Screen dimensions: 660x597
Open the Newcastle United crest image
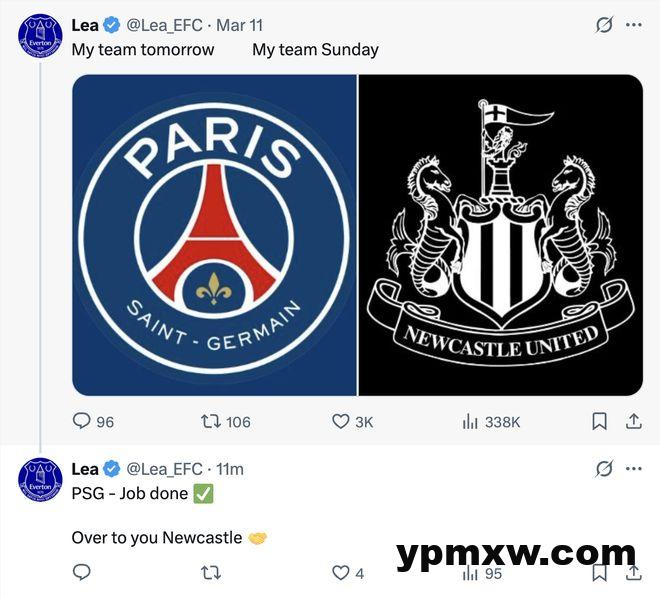pyautogui.click(x=500, y=235)
